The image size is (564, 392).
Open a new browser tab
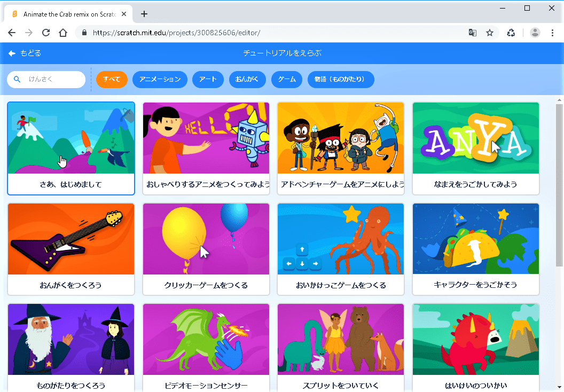coord(144,14)
